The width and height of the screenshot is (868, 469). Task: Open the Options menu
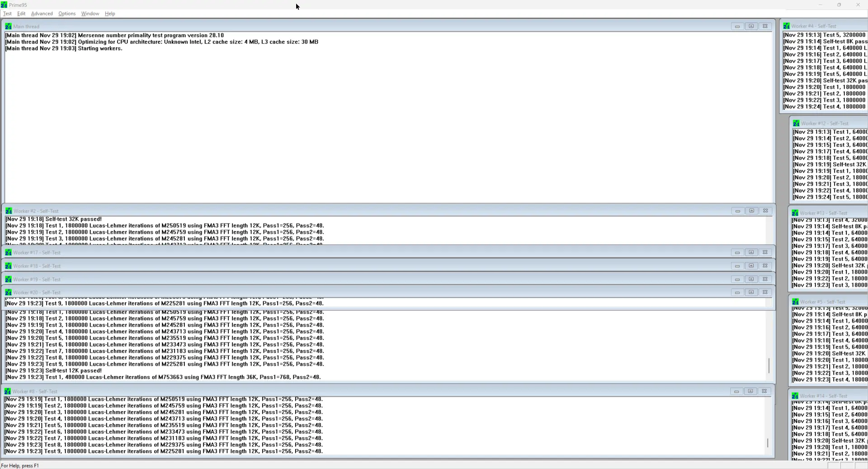click(67, 14)
